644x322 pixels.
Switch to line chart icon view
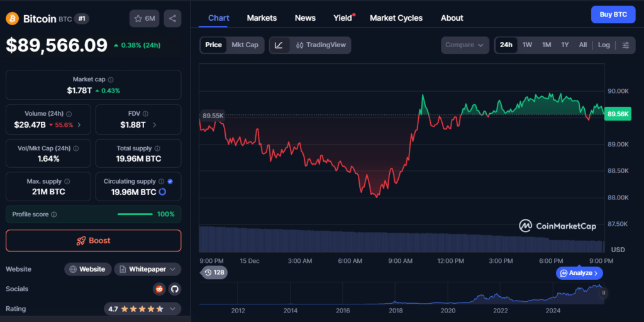click(x=279, y=45)
